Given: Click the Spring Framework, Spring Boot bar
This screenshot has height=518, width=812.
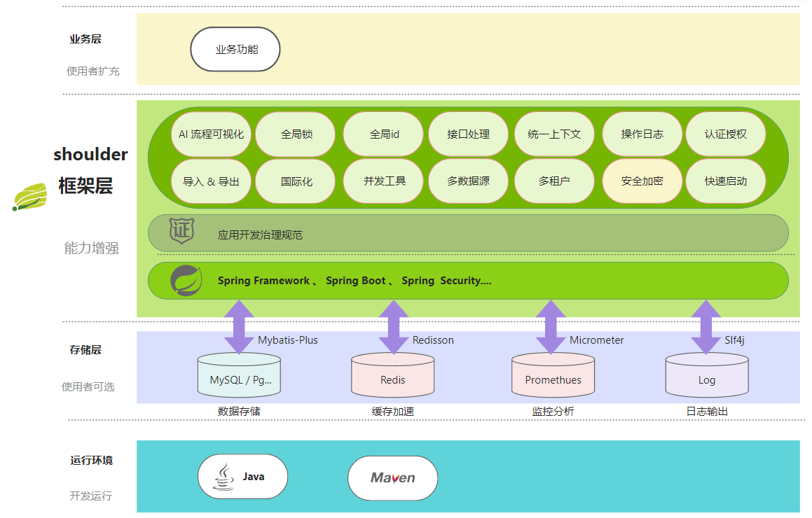Looking at the screenshot, I should click(x=468, y=281).
